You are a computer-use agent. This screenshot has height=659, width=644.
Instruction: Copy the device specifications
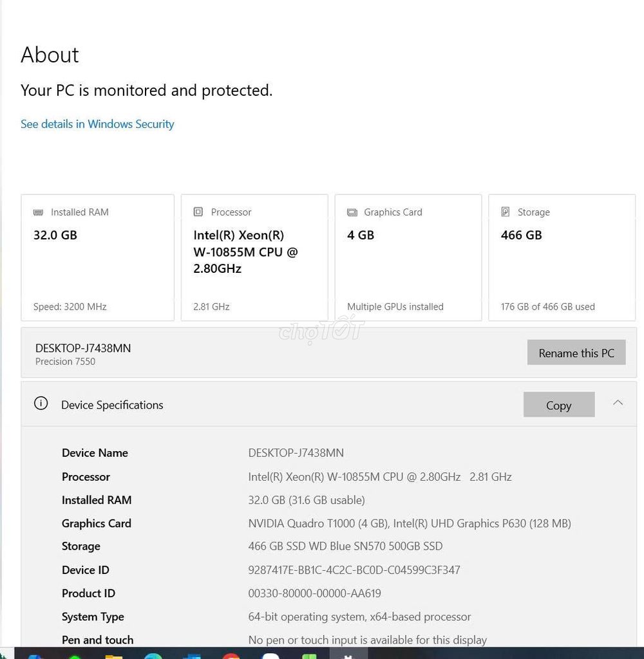point(558,405)
